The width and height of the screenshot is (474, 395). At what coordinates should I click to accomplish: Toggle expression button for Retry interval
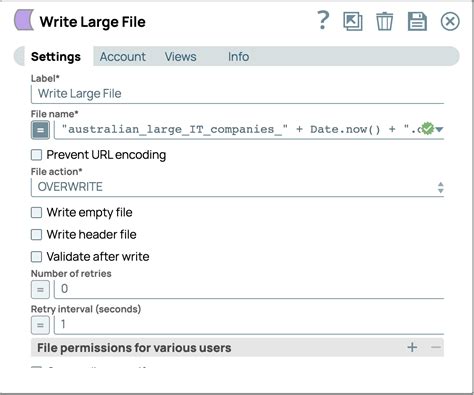pyautogui.click(x=40, y=325)
